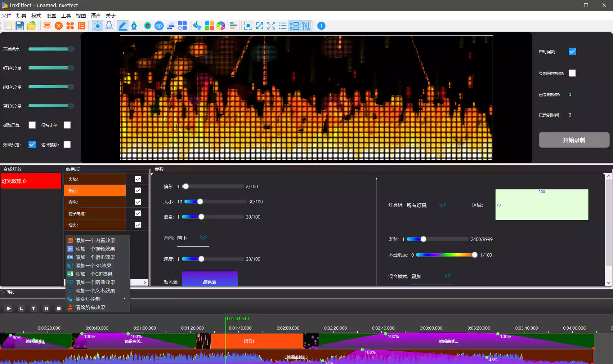613x364 pixels.
Task: Expand the 方向 direction dropdown
Action: (x=203, y=237)
